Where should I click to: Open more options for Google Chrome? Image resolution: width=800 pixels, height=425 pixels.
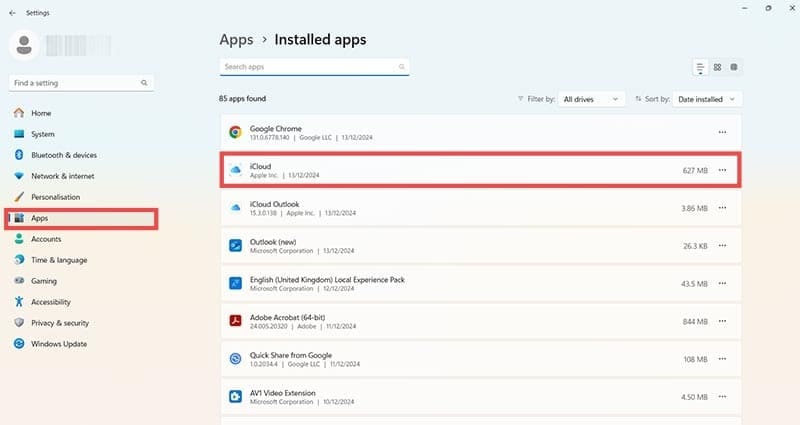722,132
